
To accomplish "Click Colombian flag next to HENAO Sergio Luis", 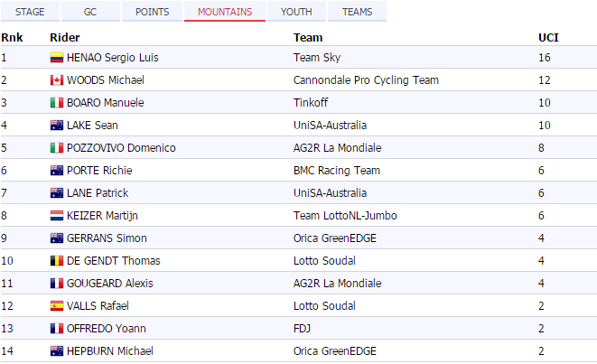I will 57,58.
